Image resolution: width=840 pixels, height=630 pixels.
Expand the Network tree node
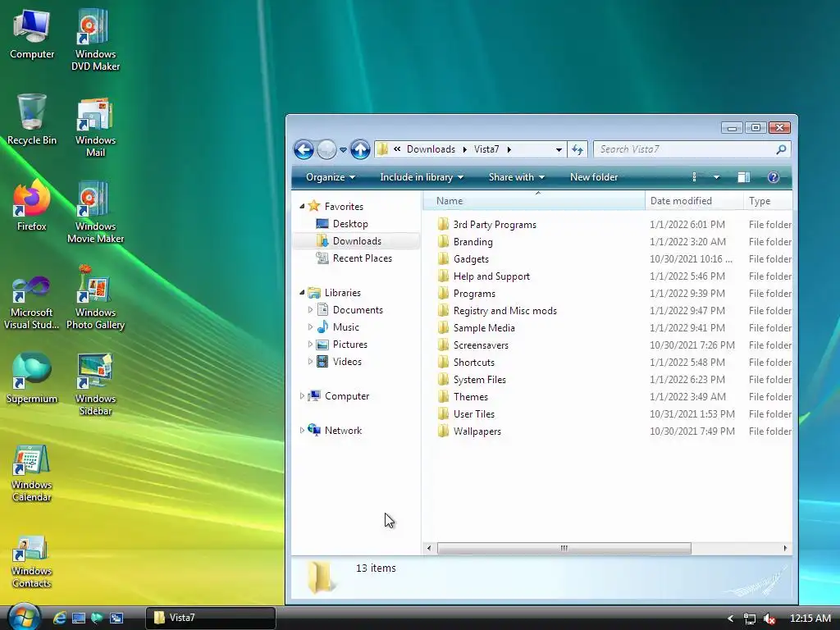point(302,430)
